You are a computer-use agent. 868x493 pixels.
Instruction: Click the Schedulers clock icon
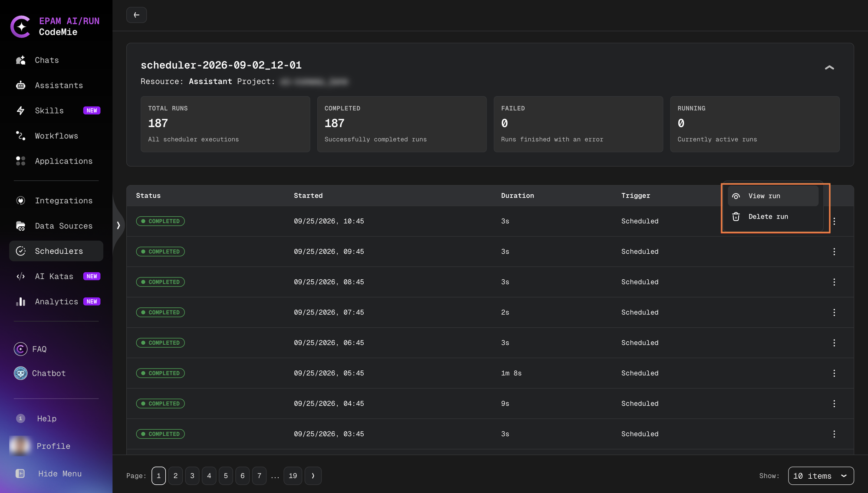pos(20,251)
